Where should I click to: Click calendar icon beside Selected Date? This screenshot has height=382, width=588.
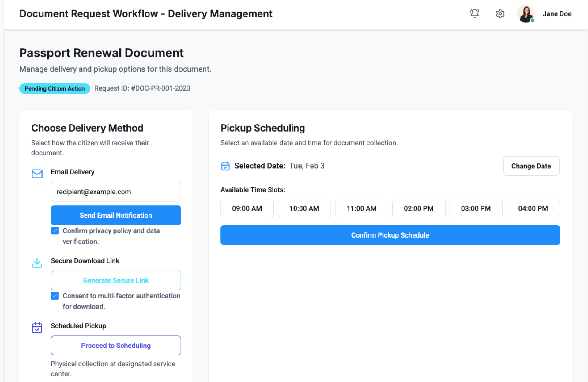tap(225, 166)
